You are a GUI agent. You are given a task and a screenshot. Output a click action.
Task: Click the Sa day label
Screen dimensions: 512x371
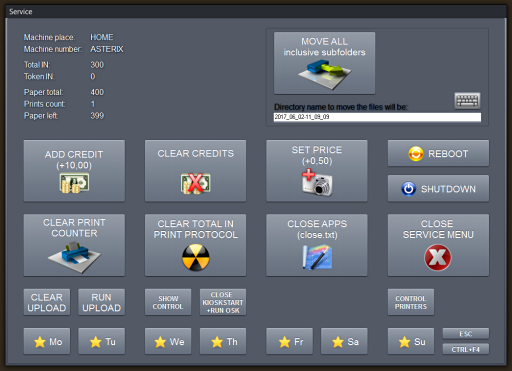click(353, 342)
